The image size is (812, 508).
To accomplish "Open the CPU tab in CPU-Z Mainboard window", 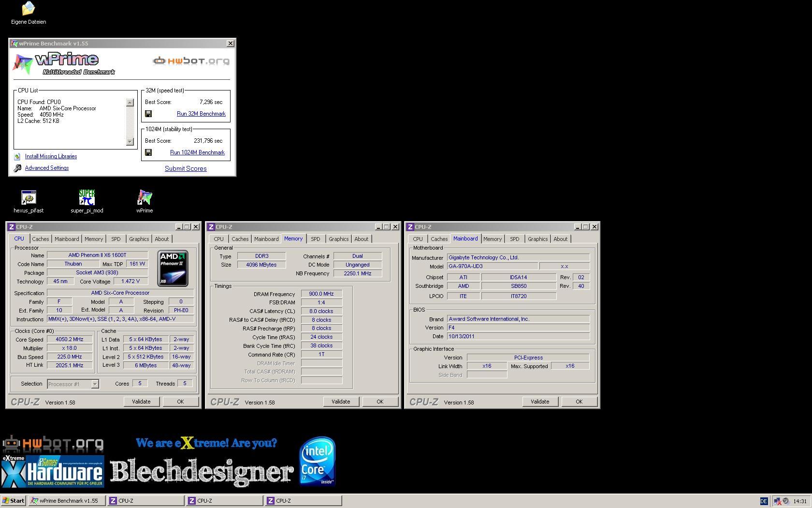I will tap(418, 239).
